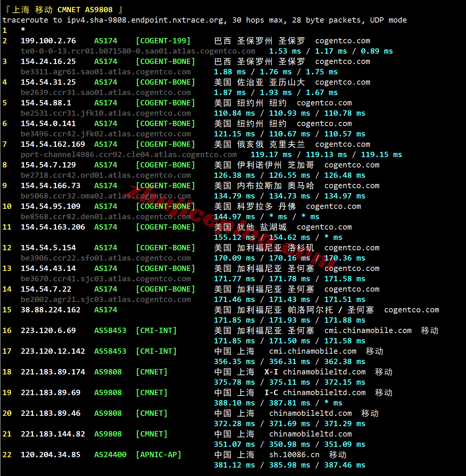
Task: Click the [COGENT-199] network tag
Action: tap(163, 41)
